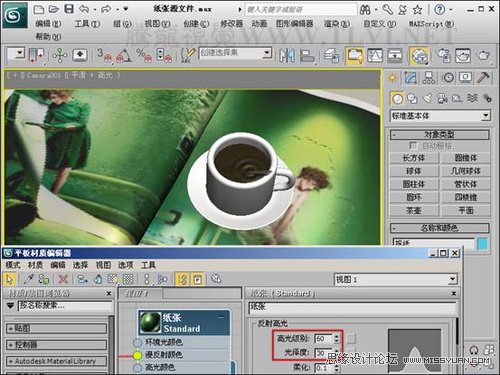Click the 按名称搜索 search field

click(66, 306)
